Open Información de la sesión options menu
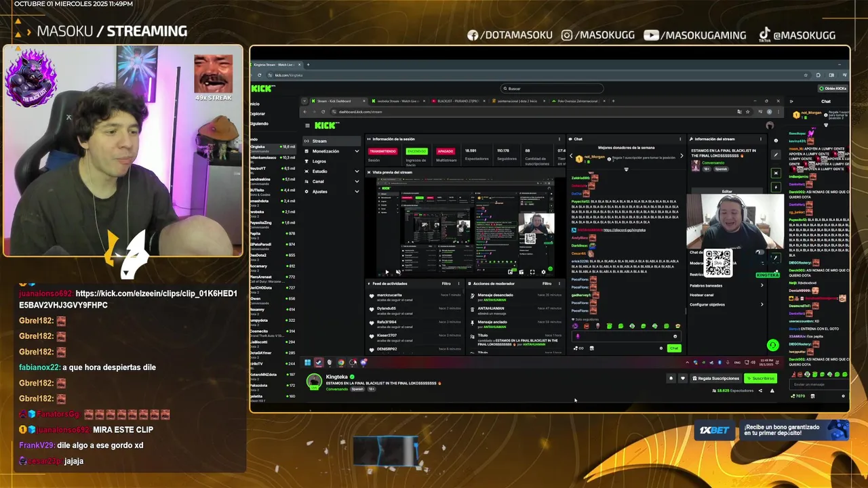This screenshot has width=868, height=488. coord(559,139)
